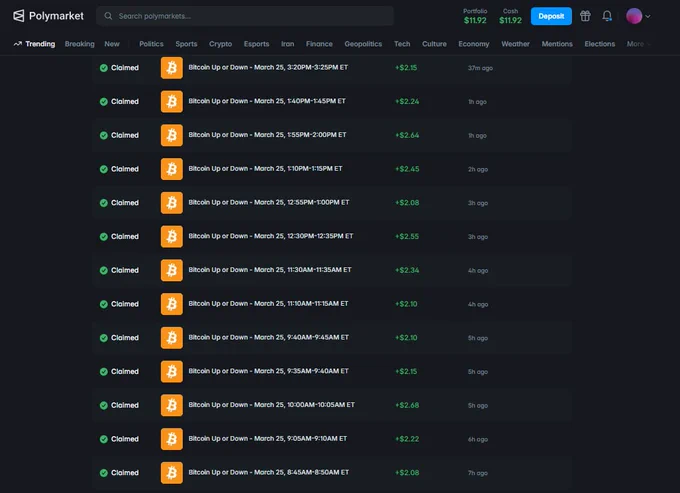
Task: Open the Geopolitics category
Action: (x=363, y=44)
